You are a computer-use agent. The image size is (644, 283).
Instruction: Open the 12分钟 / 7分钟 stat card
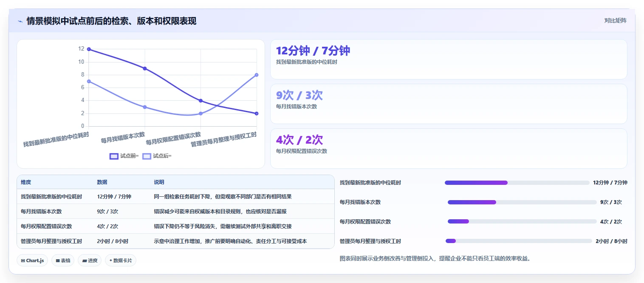[x=449, y=59]
